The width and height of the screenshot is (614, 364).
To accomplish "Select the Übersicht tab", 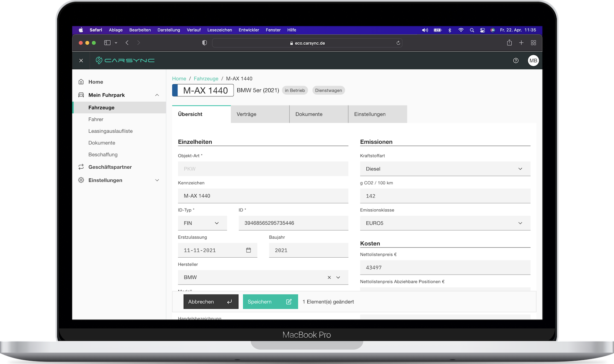I will pos(201,114).
